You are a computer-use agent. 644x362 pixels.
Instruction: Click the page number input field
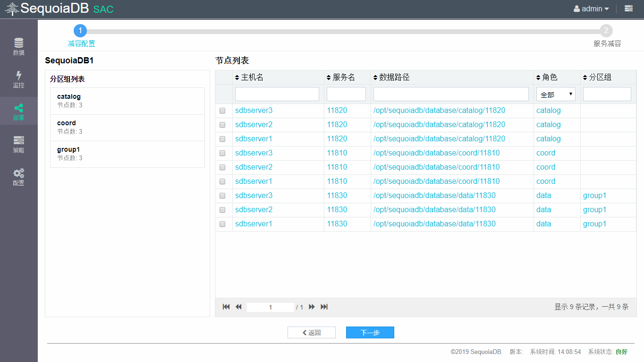(271, 307)
